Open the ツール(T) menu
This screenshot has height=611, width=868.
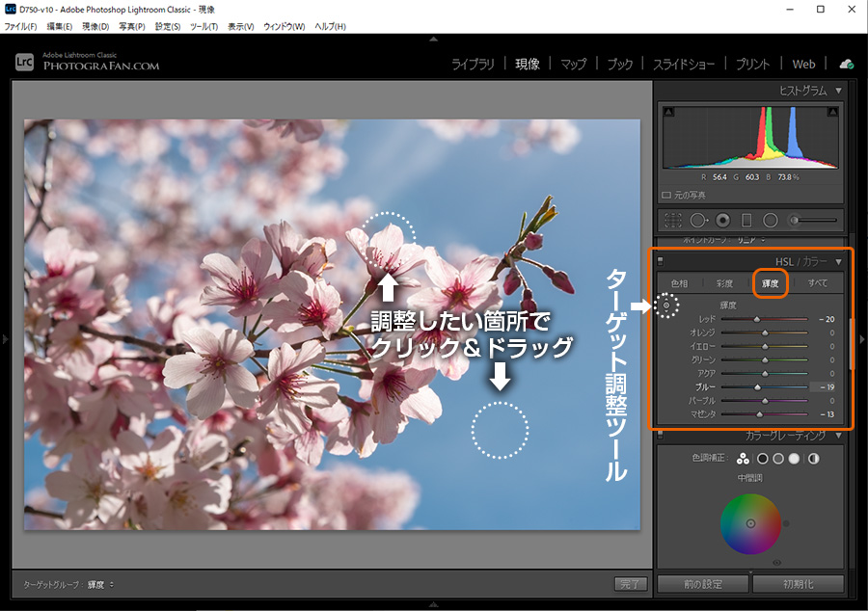click(x=203, y=27)
